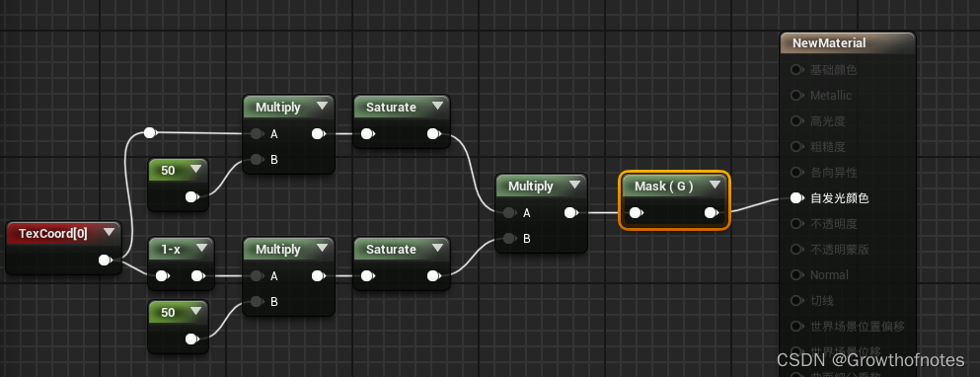Select the lower Saturate node title

[x=391, y=249]
